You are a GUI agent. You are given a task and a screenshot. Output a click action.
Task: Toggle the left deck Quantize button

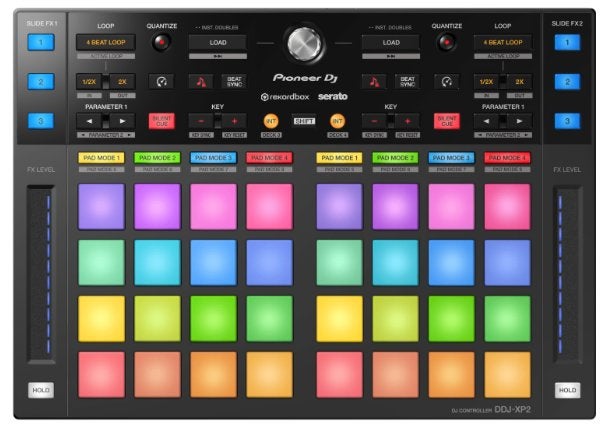[161, 42]
